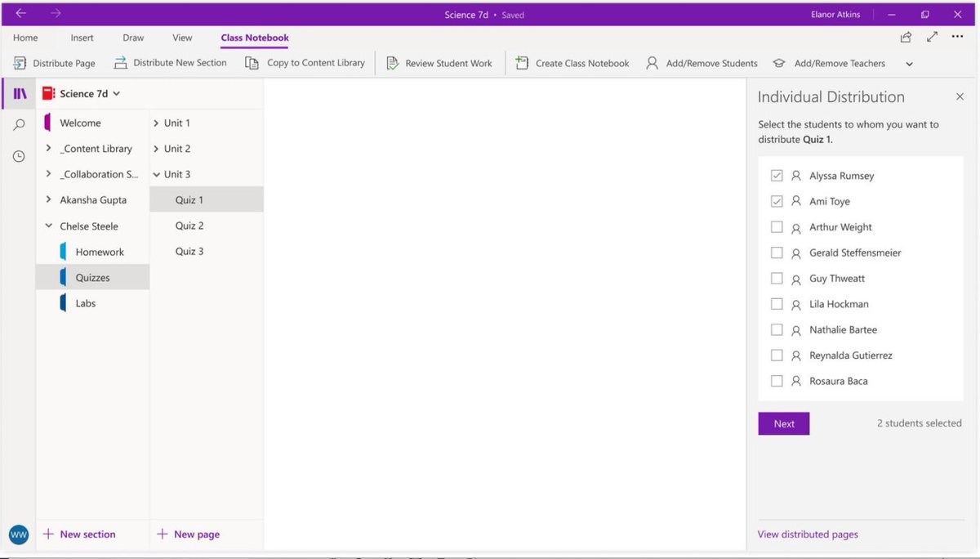Screen dimensions: 980x559
Task: Click the Copy to Content Library icon
Action: point(252,63)
